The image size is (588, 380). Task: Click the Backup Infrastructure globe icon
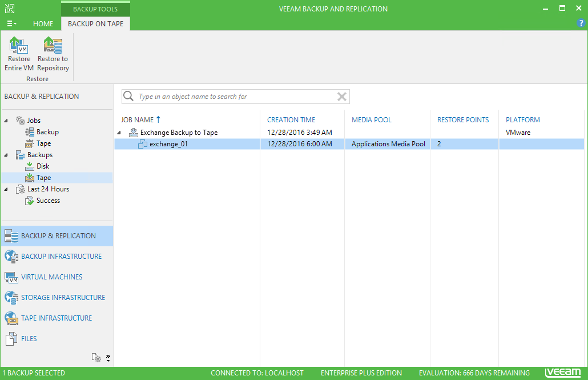[11, 257]
